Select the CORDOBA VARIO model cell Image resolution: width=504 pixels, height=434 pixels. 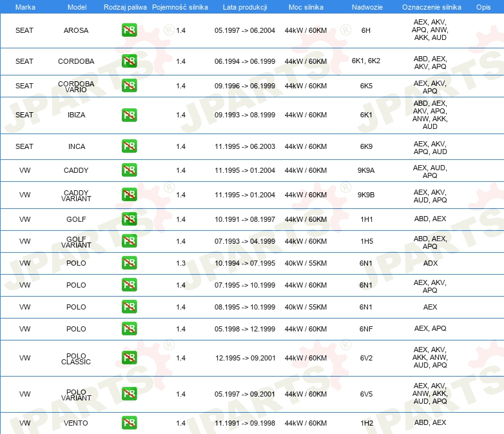76,86
